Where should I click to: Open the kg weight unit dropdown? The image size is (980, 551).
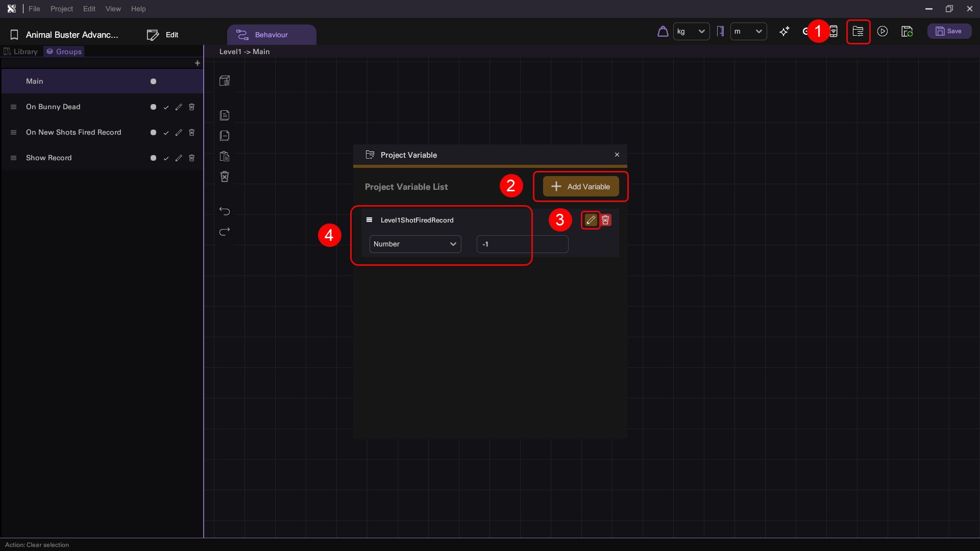pos(691,32)
